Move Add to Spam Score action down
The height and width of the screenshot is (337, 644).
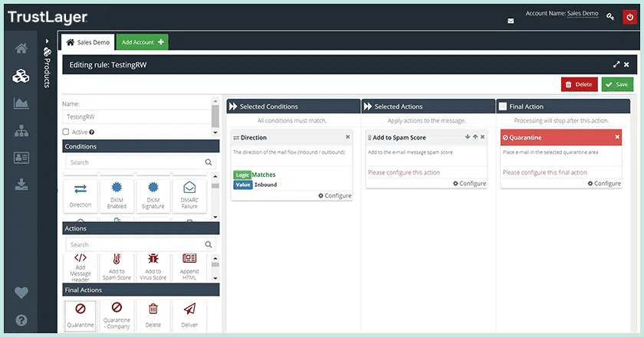point(467,137)
